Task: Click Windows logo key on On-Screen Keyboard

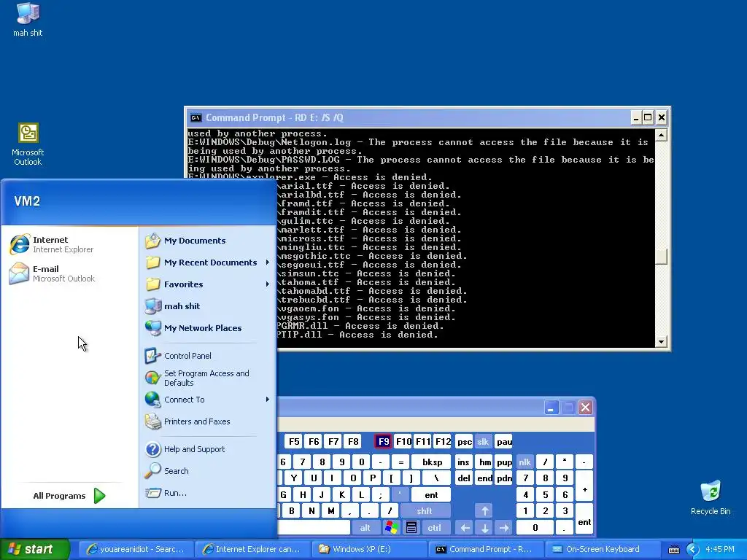Action: pos(392,527)
